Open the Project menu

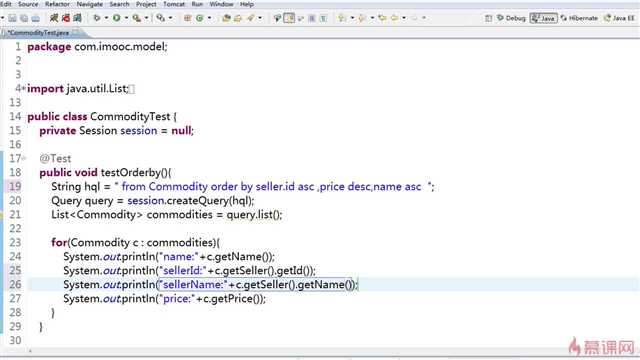(x=146, y=4)
